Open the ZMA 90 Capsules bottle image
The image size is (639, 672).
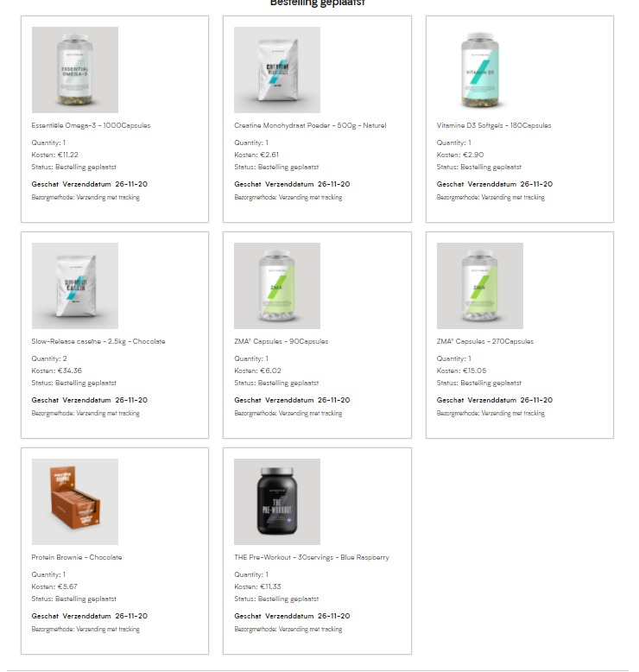277,286
